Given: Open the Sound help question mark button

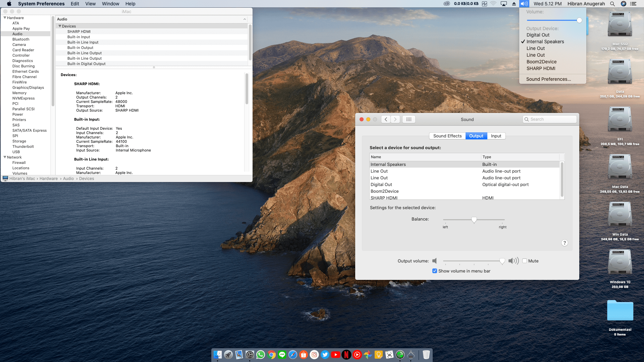Looking at the screenshot, I should 565,243.
